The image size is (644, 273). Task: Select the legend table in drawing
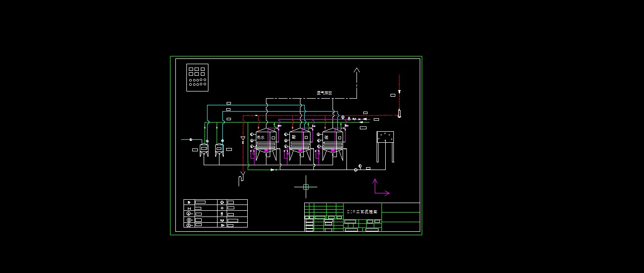pyautogui.click(x=216, y=213)
